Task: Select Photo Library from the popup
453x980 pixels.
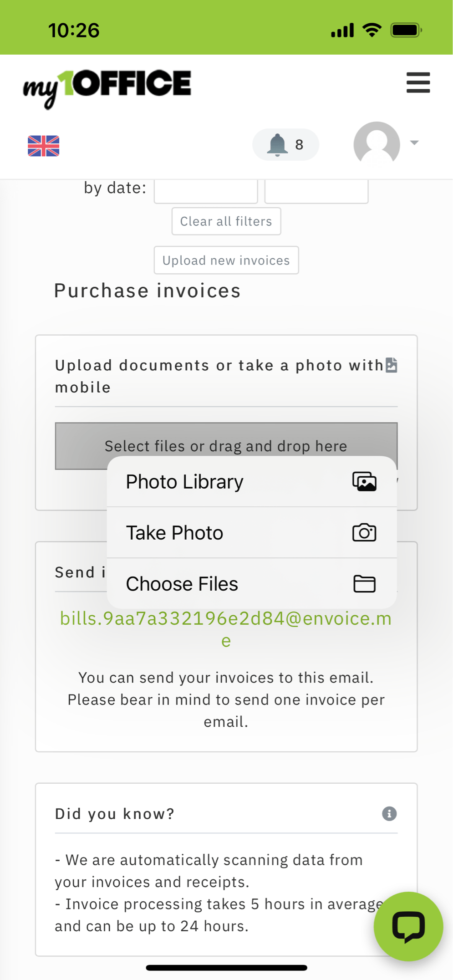Action: (x=252, y=482)
